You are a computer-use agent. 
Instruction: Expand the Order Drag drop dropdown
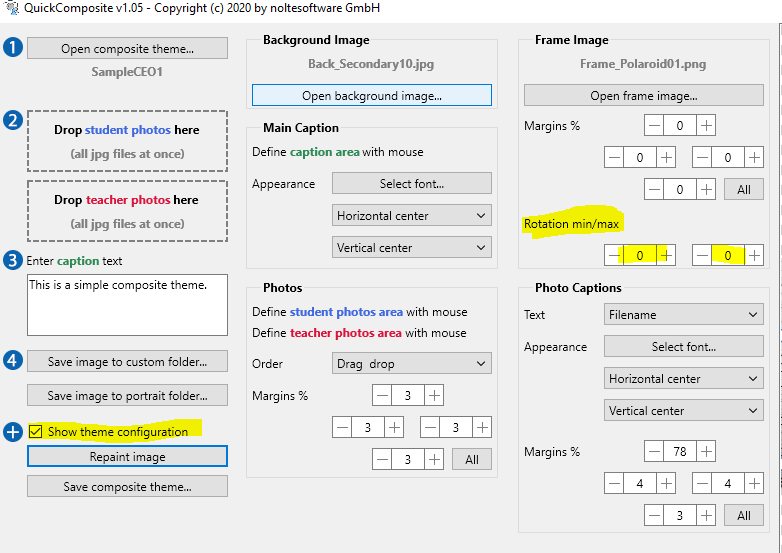(411, 364)
